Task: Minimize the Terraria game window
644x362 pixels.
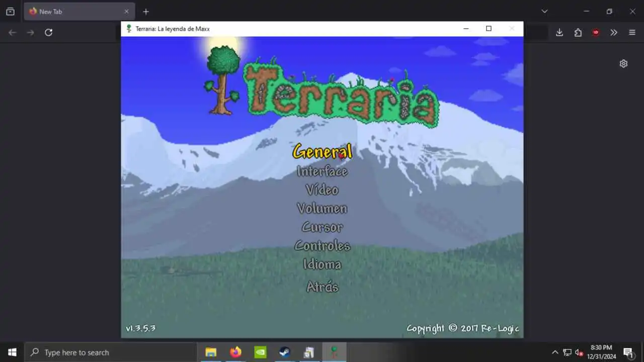Action: pos(466,29)
